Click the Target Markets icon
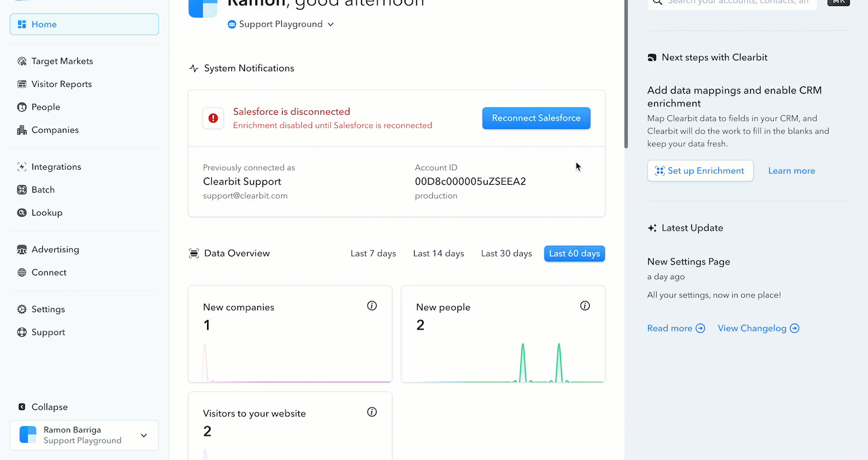 pos(22,61)
